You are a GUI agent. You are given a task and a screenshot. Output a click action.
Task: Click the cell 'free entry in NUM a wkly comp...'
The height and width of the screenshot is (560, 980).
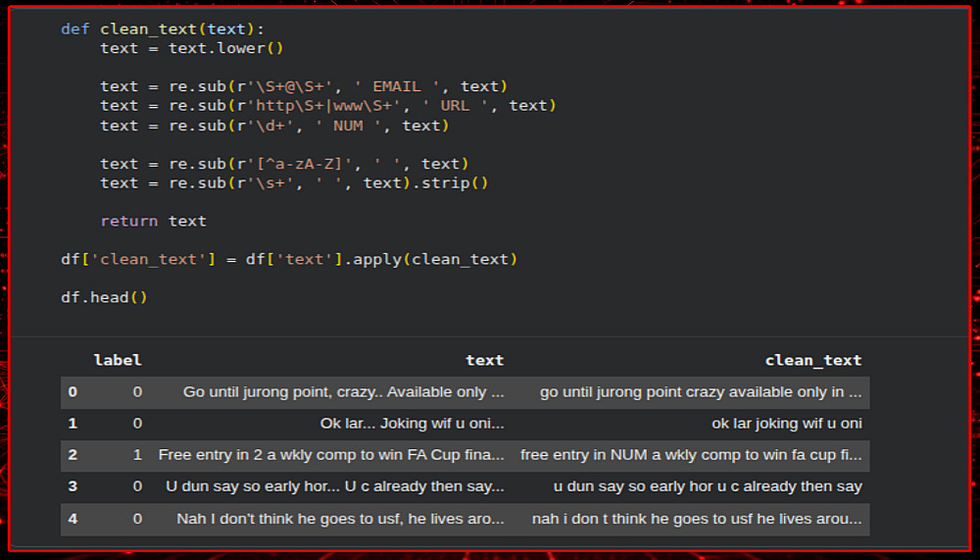tap(691, 455)
